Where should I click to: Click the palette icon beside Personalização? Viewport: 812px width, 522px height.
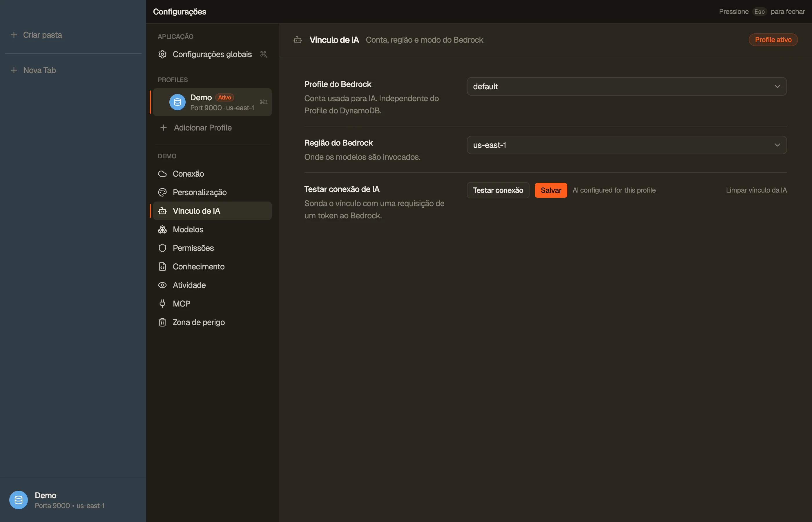(x=162, y=193)
